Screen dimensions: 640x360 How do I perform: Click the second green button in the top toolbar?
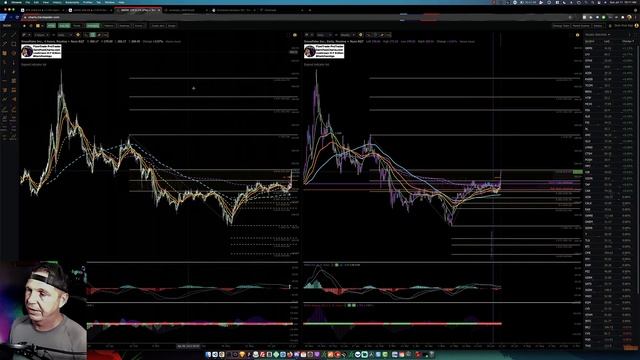(x=64, y=25)
